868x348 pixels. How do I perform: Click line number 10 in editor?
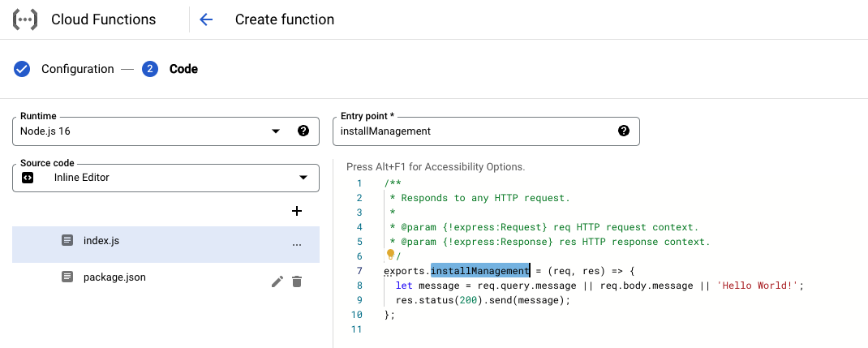pos(356,315)
